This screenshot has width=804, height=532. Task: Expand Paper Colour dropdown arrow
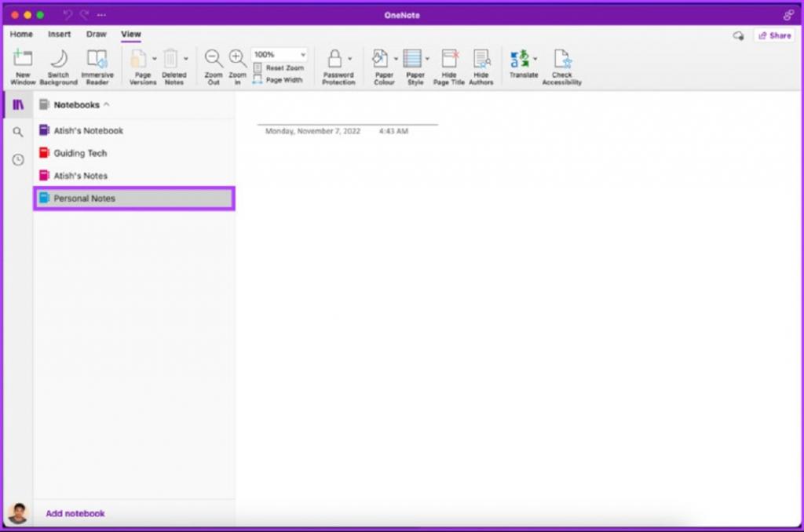396,59
